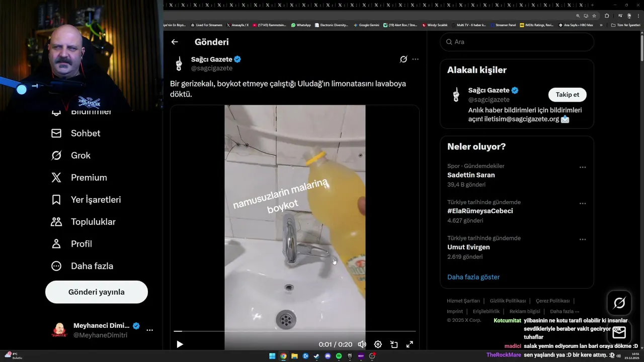644x362 pixels.
Task: Open Chrome from the taskbar
Action: coord(283,356)
